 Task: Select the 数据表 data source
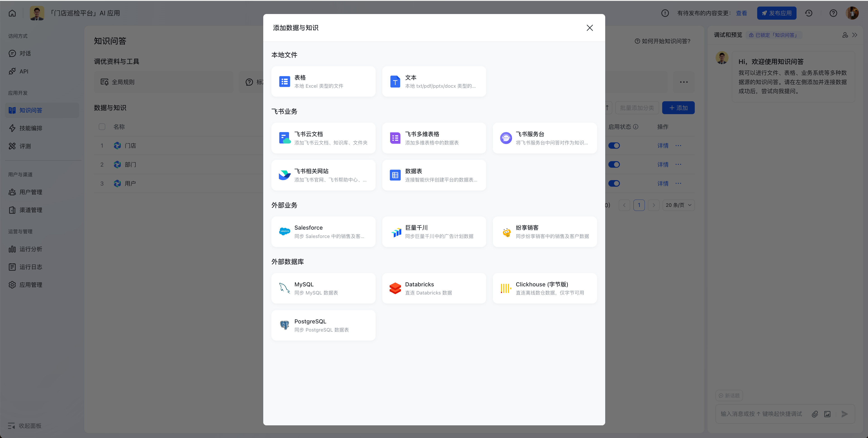click(x=434, y=175)
